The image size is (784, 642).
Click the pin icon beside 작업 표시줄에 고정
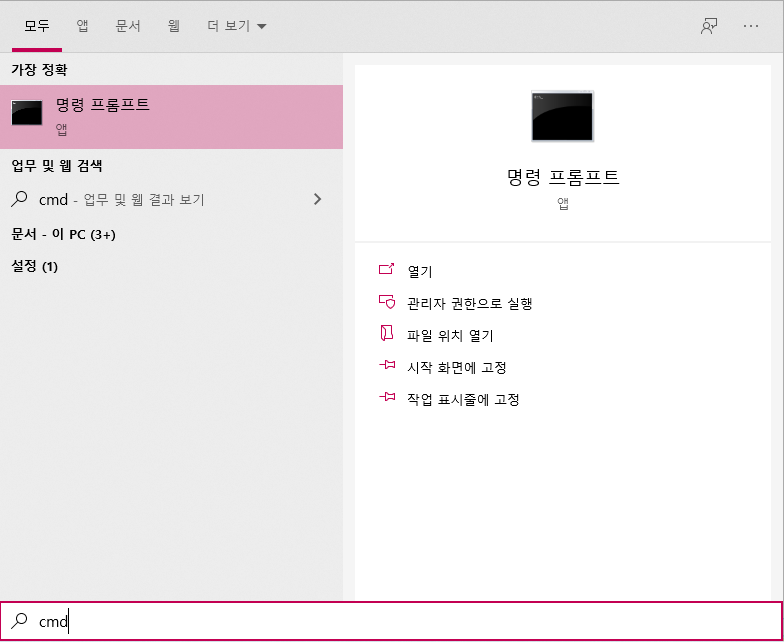click(x=387, y=398)
